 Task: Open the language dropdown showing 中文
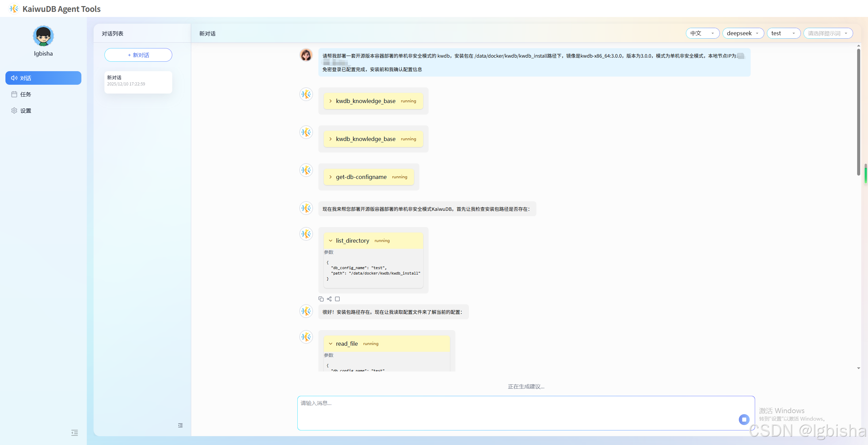[702, 33]
